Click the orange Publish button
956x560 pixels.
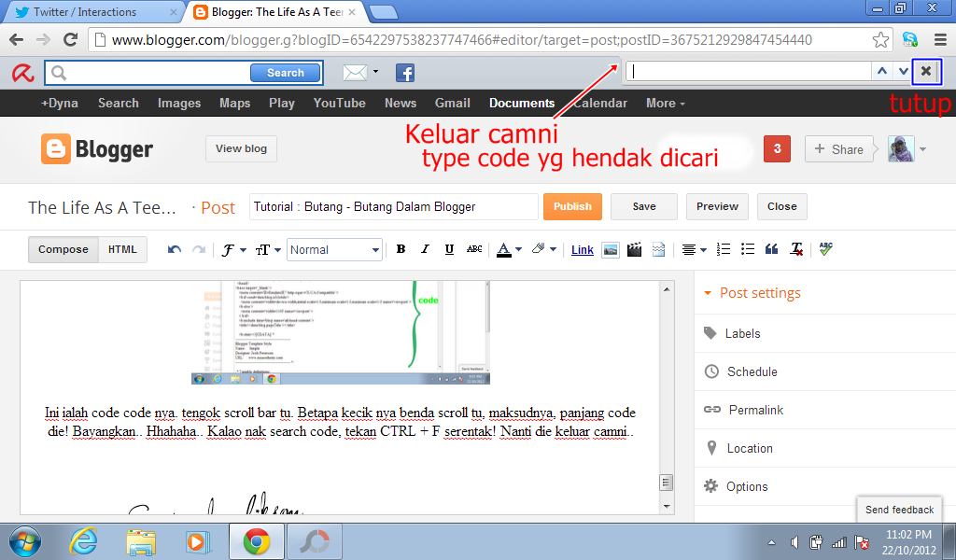[572, 206]
